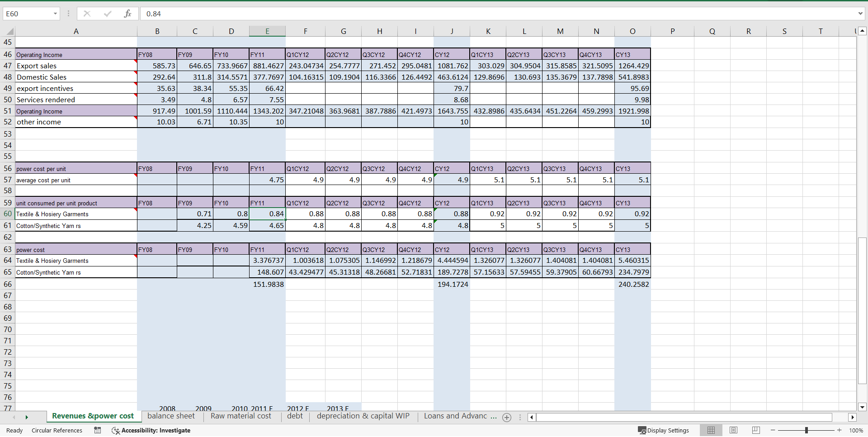This screenshot has width=868, height=437.
Task: Open the Name Box dropdown
Action: click(55, 14)
